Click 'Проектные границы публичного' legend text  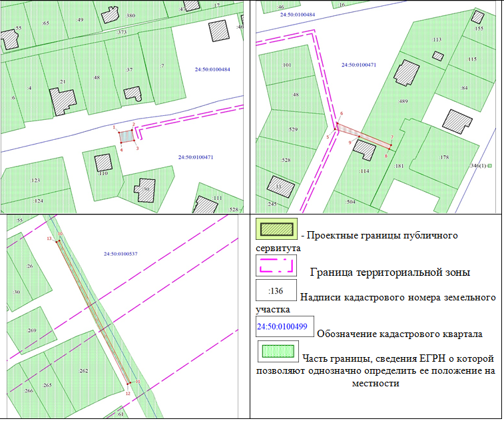[x=382, y=235]
